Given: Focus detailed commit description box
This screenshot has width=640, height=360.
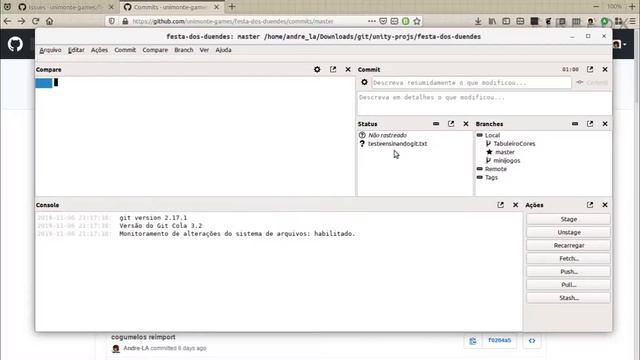Looking at the screenshot, I should 484,103.
